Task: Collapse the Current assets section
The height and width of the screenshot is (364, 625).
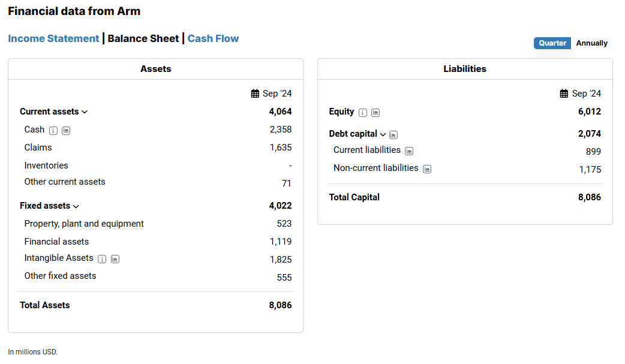Action: [85, 112]
